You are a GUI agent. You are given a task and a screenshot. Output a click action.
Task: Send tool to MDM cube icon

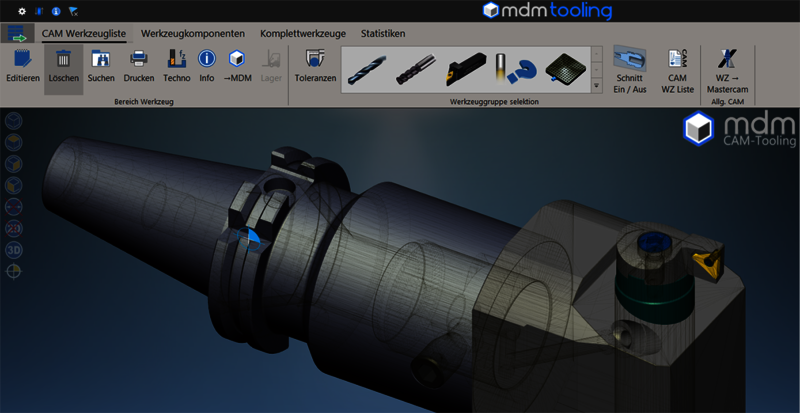[x=238, y=66]
